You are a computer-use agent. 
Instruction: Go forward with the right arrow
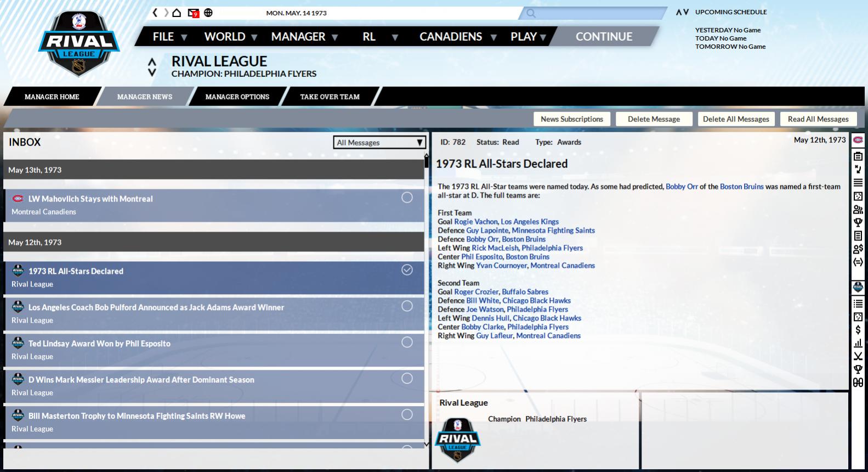click(166, 12)
